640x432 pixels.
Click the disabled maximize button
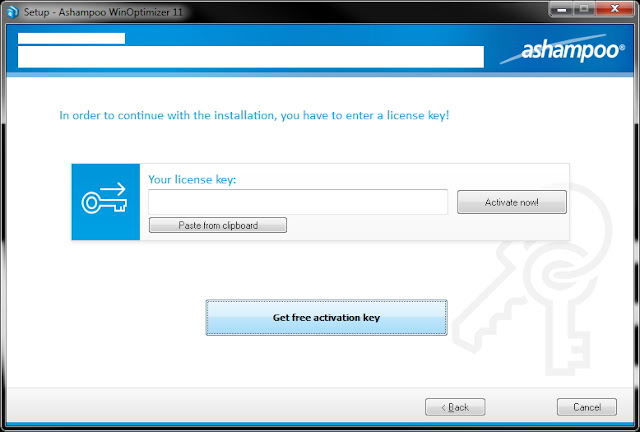coord(584,9)
